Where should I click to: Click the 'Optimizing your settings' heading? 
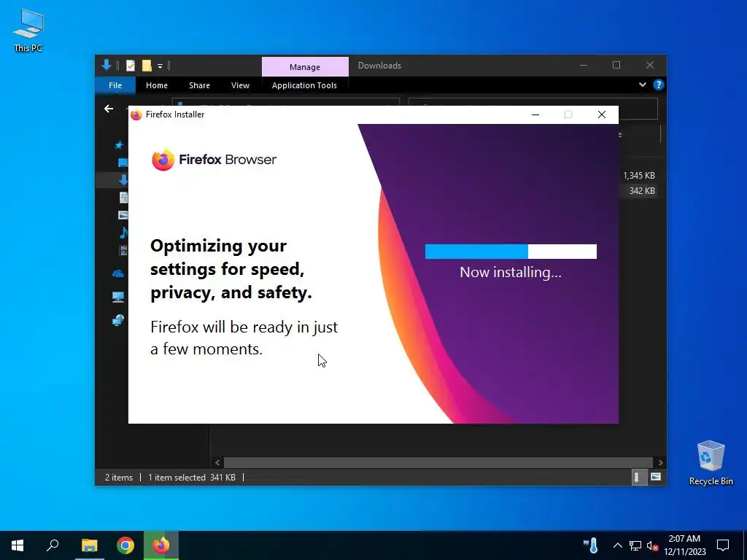pos(231,269)
